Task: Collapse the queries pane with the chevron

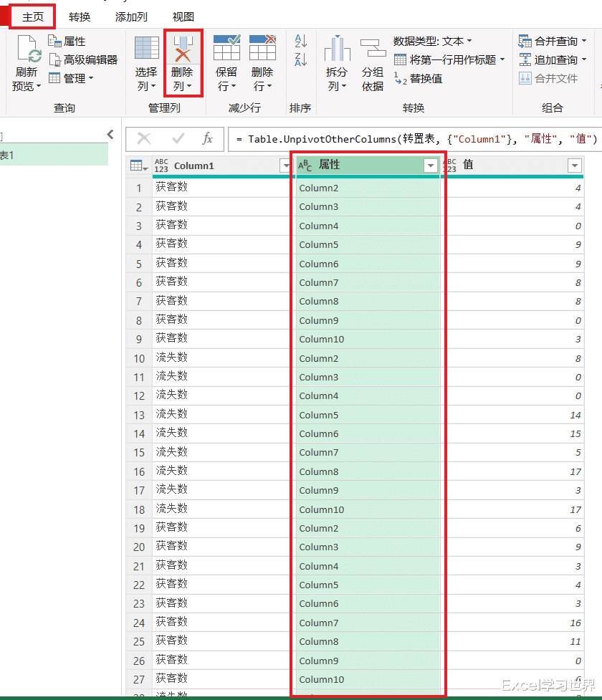Action: (110, 135)
